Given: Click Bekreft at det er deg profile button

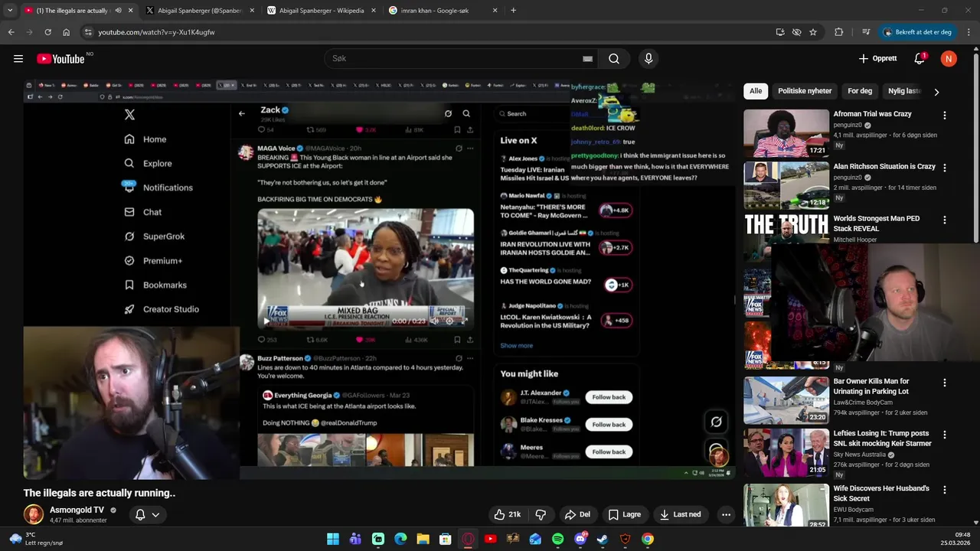Looking at the screenshot, I should coord(917,32).
